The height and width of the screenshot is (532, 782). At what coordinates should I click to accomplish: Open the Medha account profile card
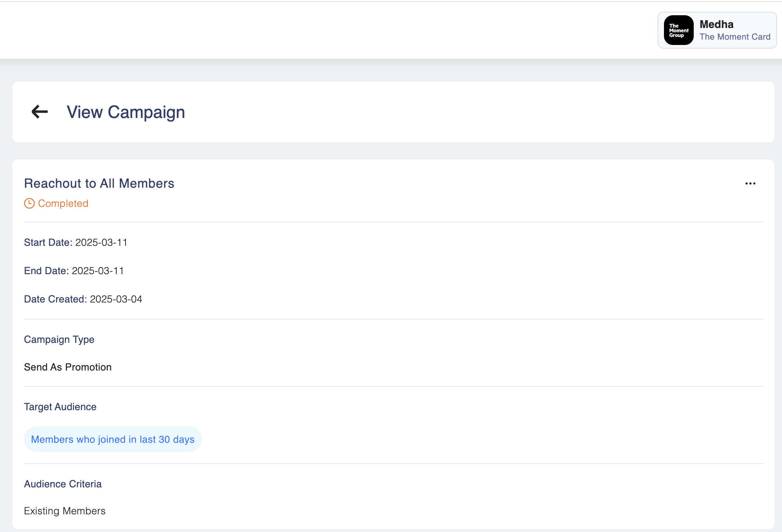pyautogui.click(x=717, y=30)
